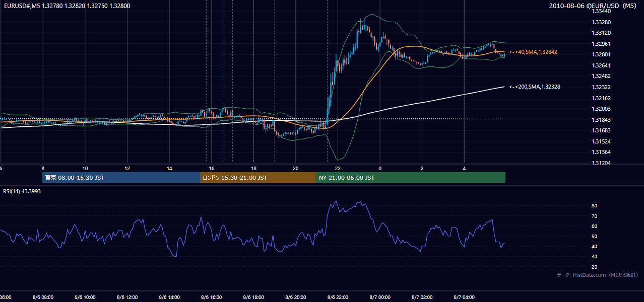The height and width of the screenshot is (302, 644).
Task: Click price axis value 1.31843
Action: click(601, 120)
